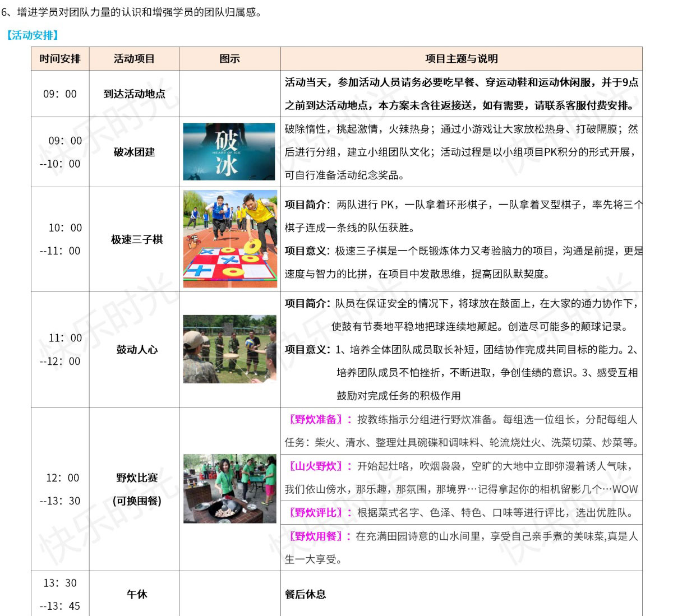Click the 图示 column header
The height and width of the screenshot is (616, 673).
230,59
